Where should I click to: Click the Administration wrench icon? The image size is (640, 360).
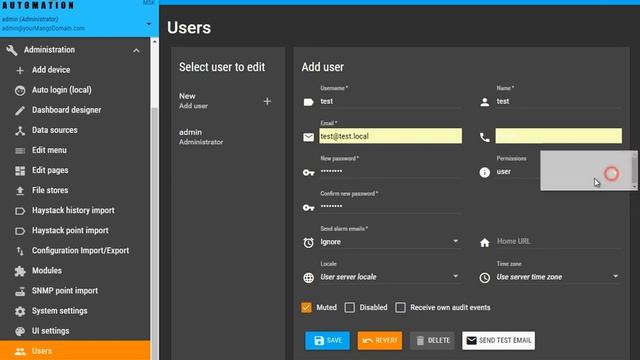[x=11, y=50]
